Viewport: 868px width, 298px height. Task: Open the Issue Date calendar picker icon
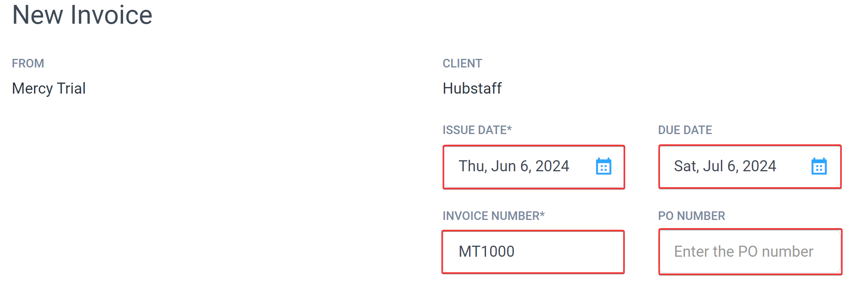click(604, 166)
